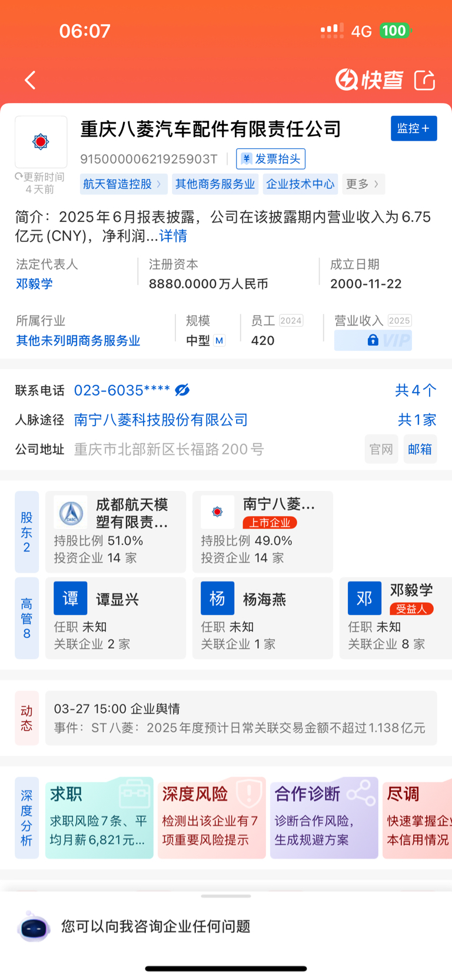Tap the 监控+ monitor button

click(x=414, y=128)
